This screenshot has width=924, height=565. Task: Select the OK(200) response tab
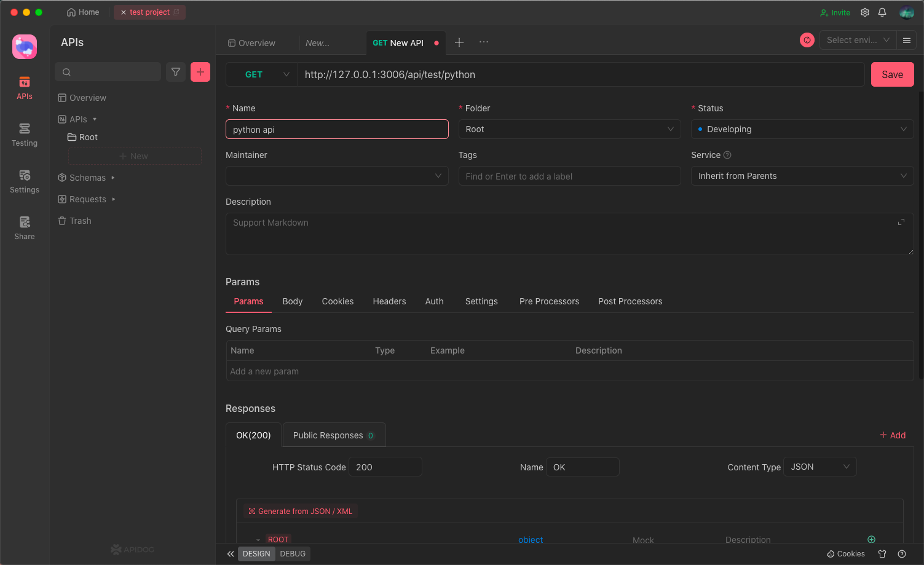[253, 435]
